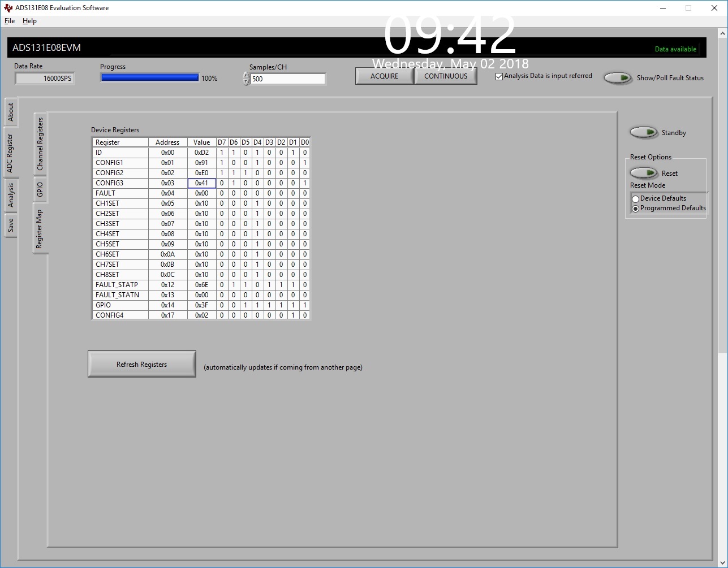Screen dimensions: 728x568
Task: Click the CONFIG1 register name
Action: coord(120,163)
